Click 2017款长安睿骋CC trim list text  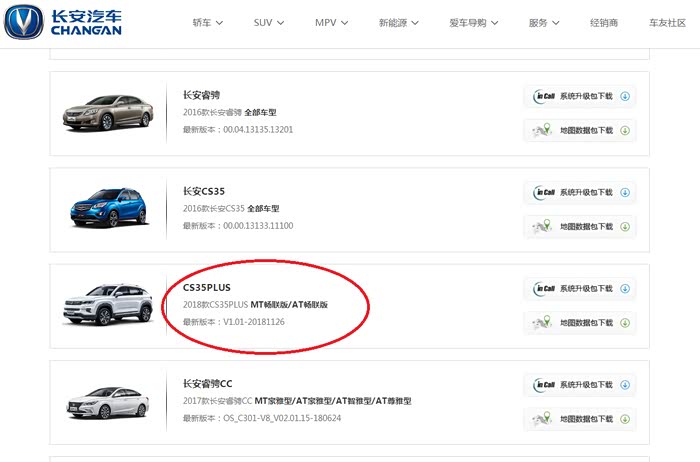[x=297, y=401]
